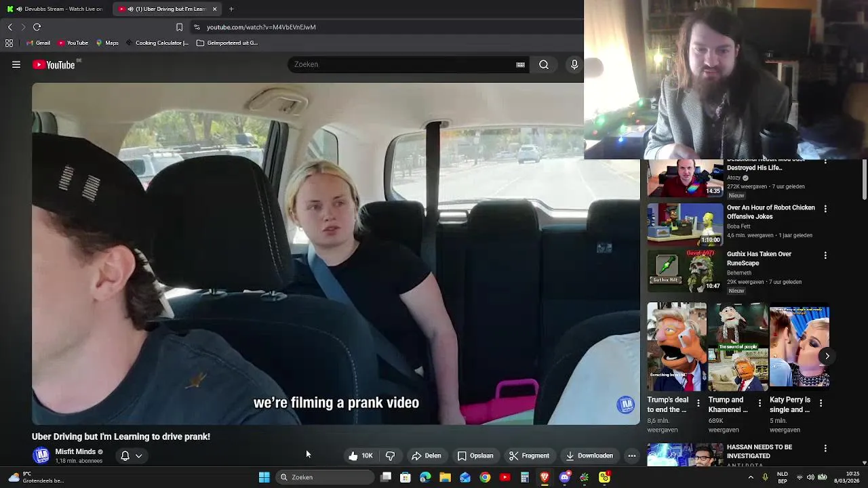Launch Google Chrome from the taskbar
This screenshot has height=488, width=868.
tap(485, 477)
